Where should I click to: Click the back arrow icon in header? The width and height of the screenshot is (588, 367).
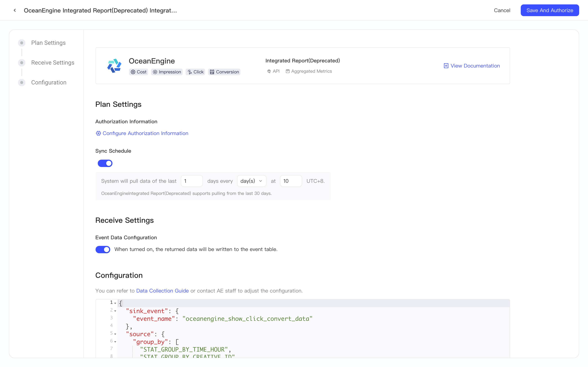[15, 10]
